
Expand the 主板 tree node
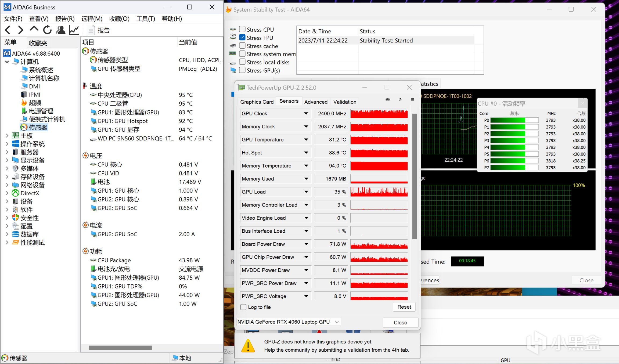[7, 136]
